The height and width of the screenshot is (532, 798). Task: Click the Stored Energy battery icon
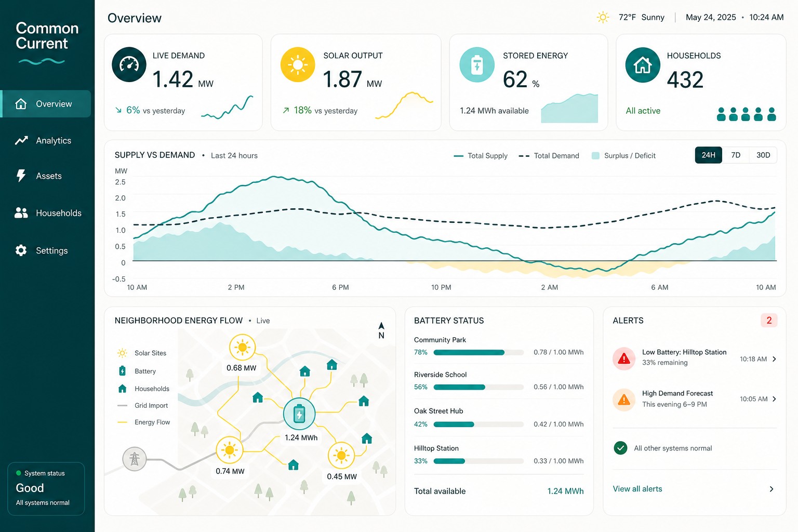click(477, 64)
